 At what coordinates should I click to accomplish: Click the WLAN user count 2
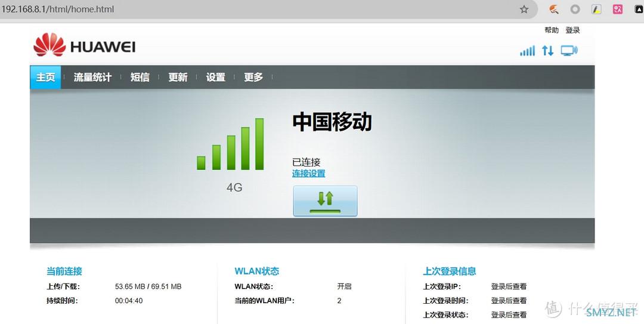pyautogui.click(x=339, y=301)
